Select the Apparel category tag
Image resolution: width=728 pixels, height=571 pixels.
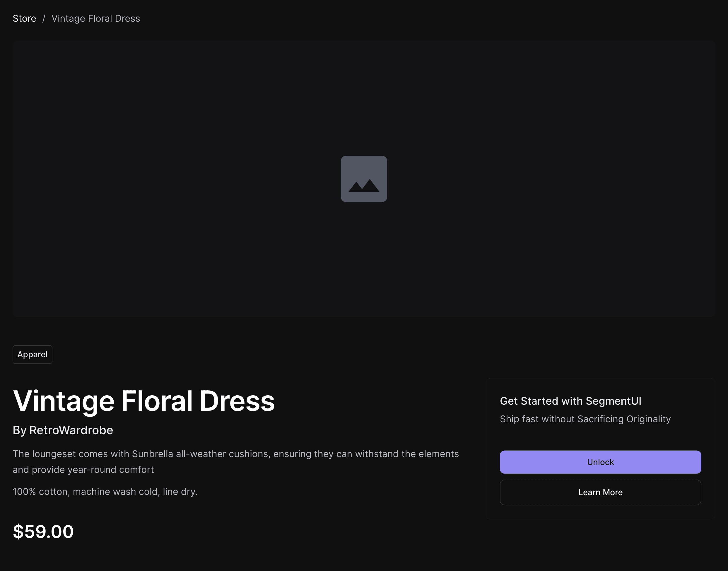(32, 354)
